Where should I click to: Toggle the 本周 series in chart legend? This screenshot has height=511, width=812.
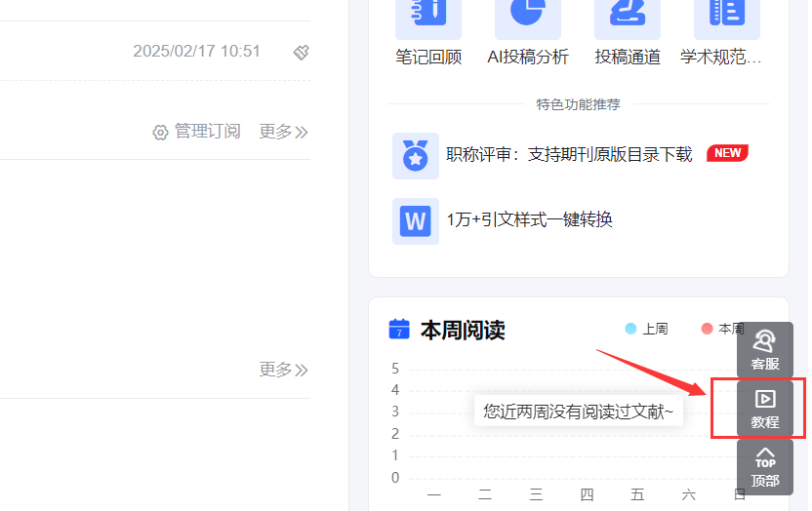coord(723,330)
